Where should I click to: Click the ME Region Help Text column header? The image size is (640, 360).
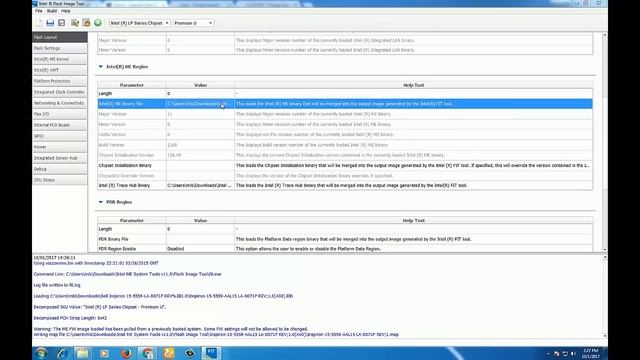coord(413,85)
